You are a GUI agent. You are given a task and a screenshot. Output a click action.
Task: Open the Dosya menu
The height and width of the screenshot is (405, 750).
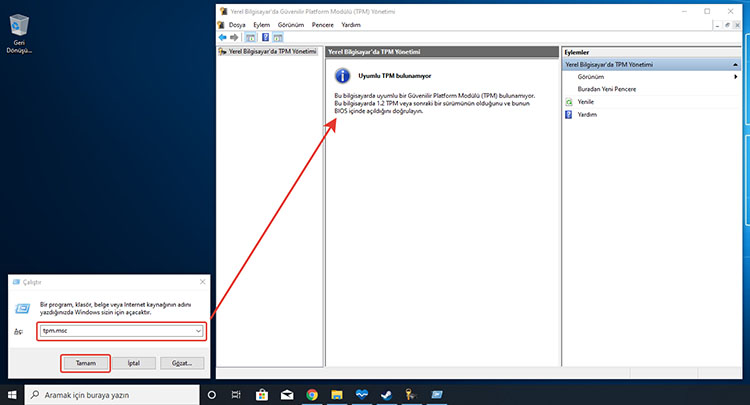[x=237, y=24]
